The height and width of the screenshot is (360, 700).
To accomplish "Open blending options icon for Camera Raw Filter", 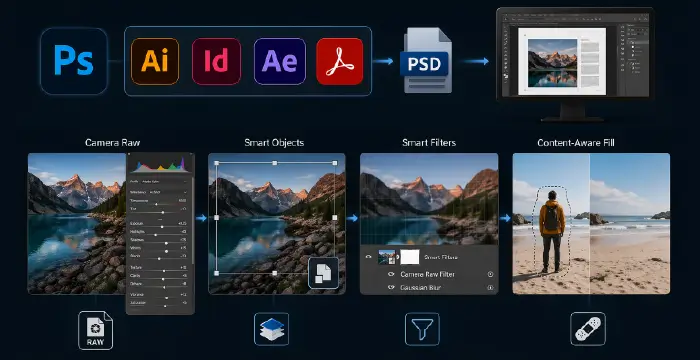I will pos(491,274).
